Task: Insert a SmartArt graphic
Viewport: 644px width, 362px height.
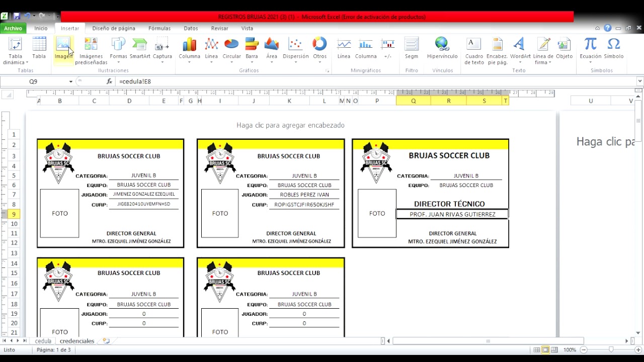Action: [x=140, y=49]
